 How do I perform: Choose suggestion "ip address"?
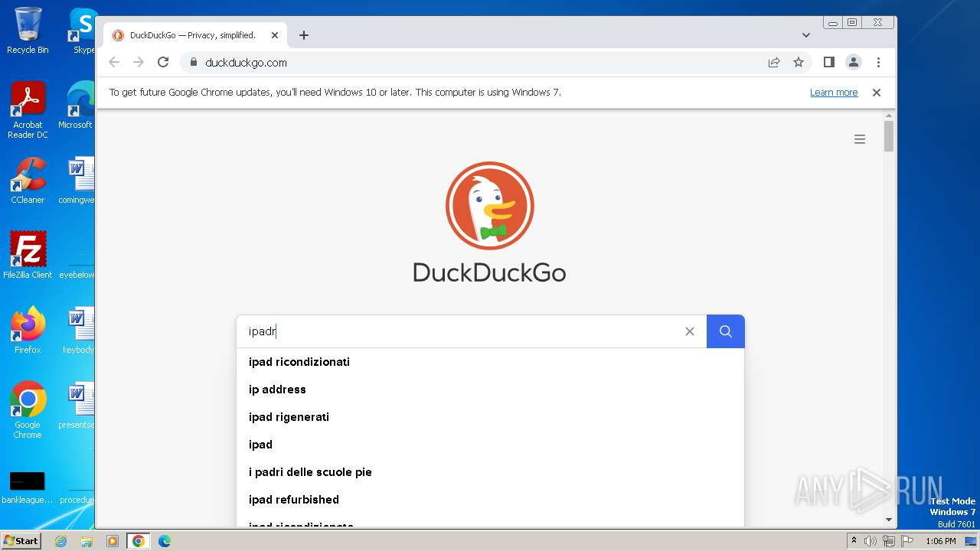point(490,390)
